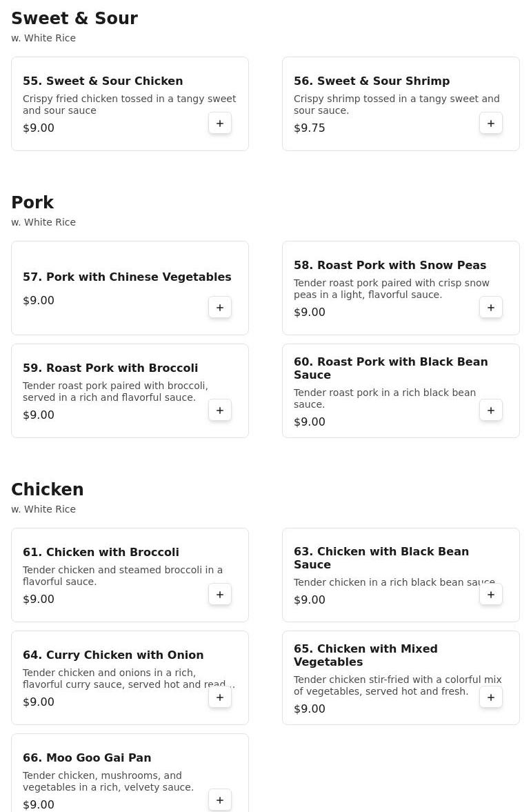Click the Pork section heading
This screenshot has width=531, height=812.
(x=32, y=203)
